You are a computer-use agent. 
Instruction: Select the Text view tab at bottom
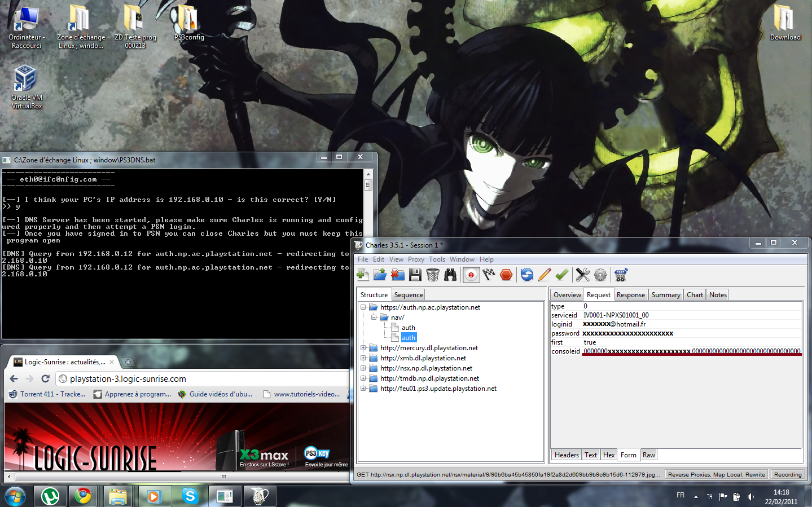tap(591, 455)
